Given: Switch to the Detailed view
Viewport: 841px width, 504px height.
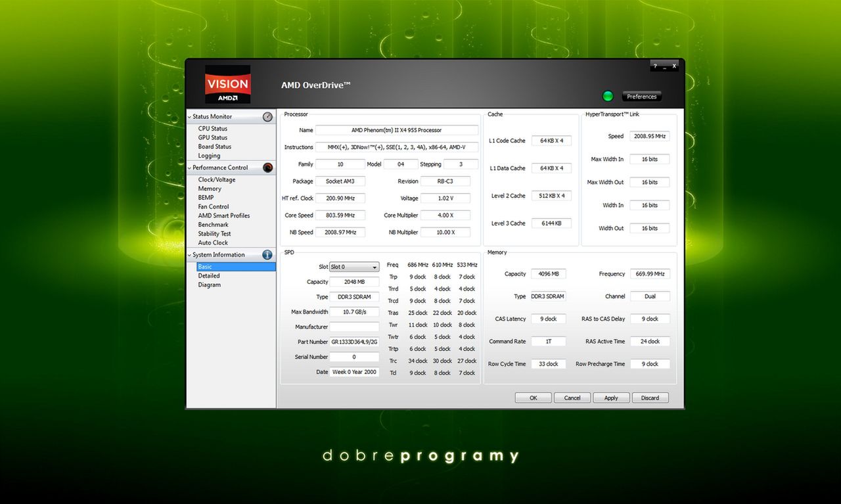Looking at the screenshot, I should click(209, 275).
